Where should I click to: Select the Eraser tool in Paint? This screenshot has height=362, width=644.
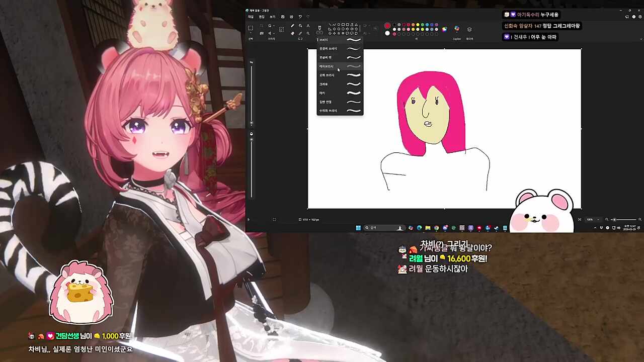click(x=292, y=33)
